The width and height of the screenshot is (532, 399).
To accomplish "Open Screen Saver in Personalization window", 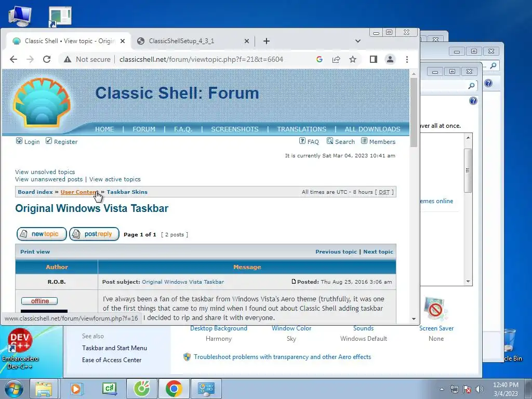I will click(x=436, y=328).
